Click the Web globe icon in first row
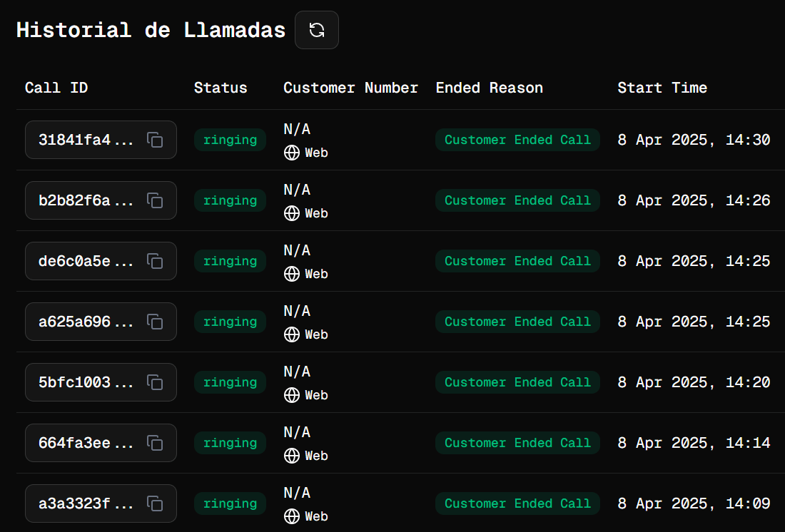Viewport: 785px width, 532px height. (292, 153)
